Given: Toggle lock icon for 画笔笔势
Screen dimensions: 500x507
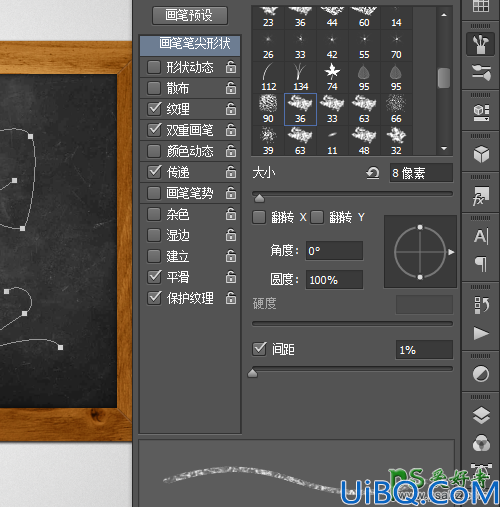Looking at the screenshot, I should tap(231, 193).
